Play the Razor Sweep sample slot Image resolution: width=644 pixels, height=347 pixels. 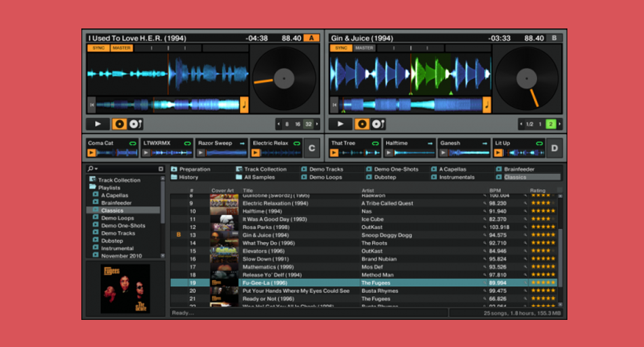(201, 152)
